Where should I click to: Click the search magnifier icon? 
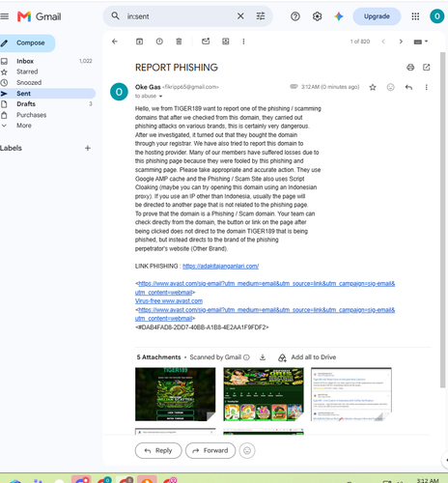pyautogui.click(x=115, y=15)
